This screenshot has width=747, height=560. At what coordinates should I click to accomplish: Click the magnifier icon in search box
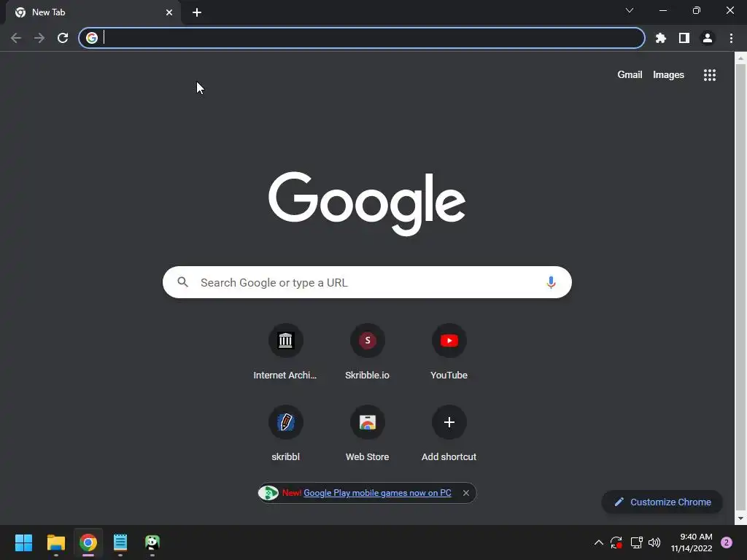tap(182, 282)
